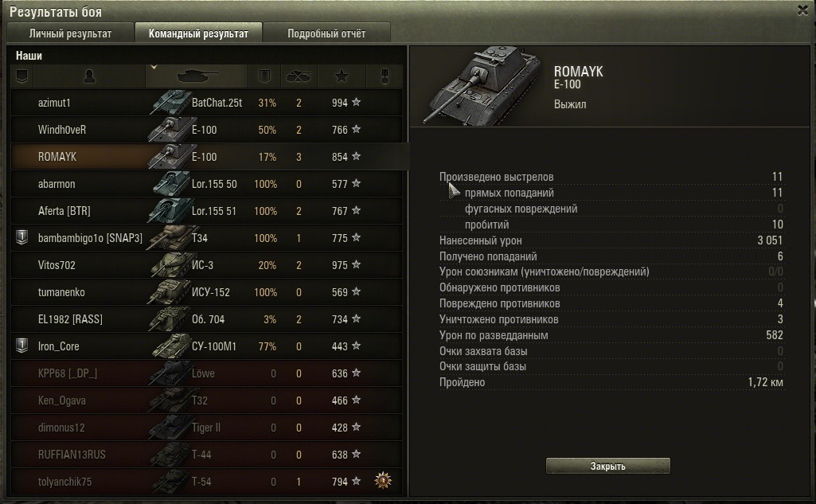
Task: Click the E-100 tank preview image
Action: pyautogui.click(x=482, y=86)
